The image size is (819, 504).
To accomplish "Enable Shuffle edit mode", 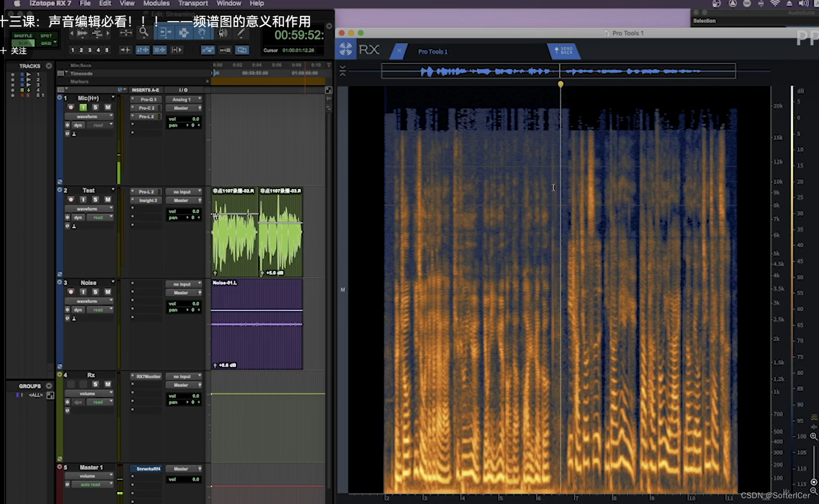I will pos(23,36).
